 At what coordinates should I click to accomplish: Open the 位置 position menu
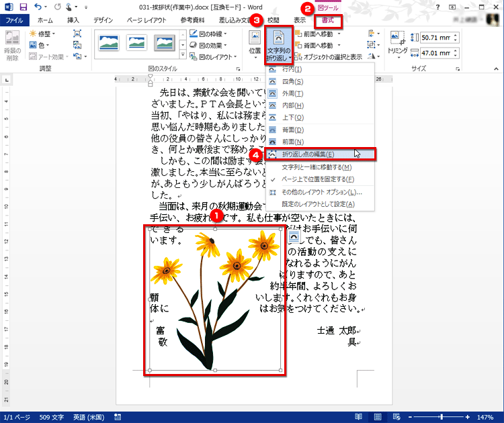click(x=255, y=45)
